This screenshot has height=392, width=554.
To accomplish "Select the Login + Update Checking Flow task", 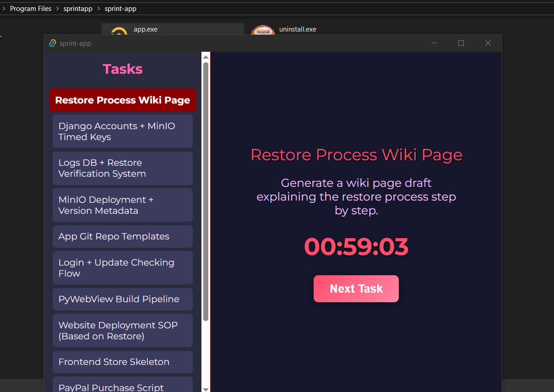I will 123,268.
